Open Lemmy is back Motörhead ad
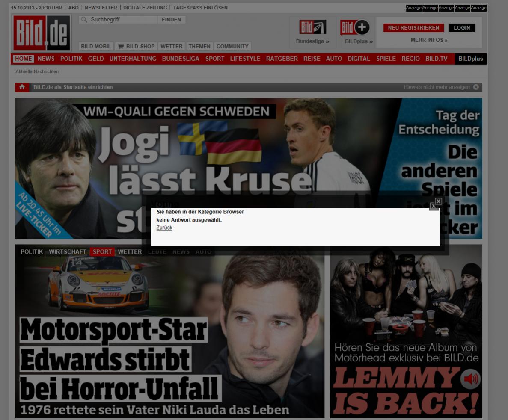The height and width of the screenshot is (420, 508). pos(406,331)
